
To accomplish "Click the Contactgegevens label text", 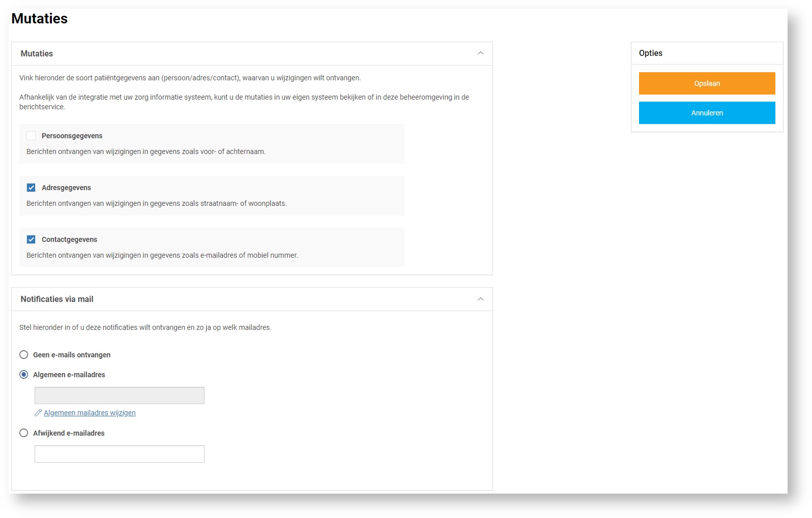I will click(69, 239).
